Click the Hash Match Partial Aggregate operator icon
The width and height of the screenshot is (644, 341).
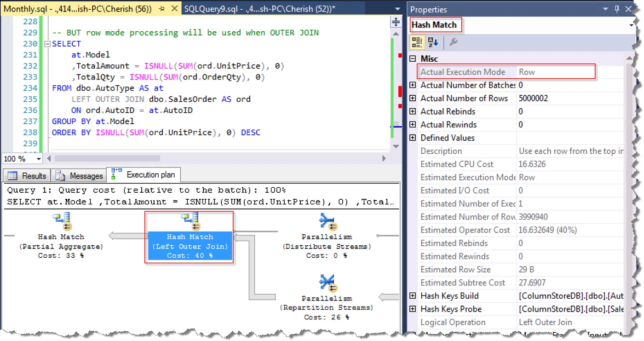click(x=61, y=221)
